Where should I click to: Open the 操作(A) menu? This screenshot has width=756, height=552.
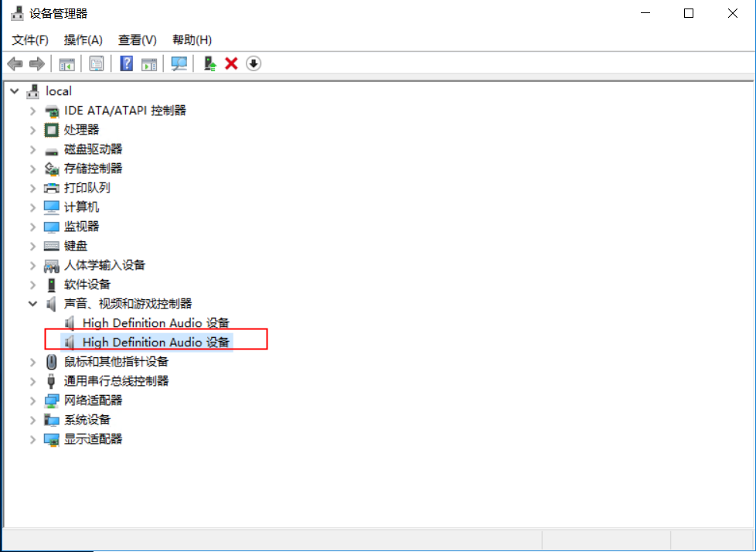[x=83, y=39]
